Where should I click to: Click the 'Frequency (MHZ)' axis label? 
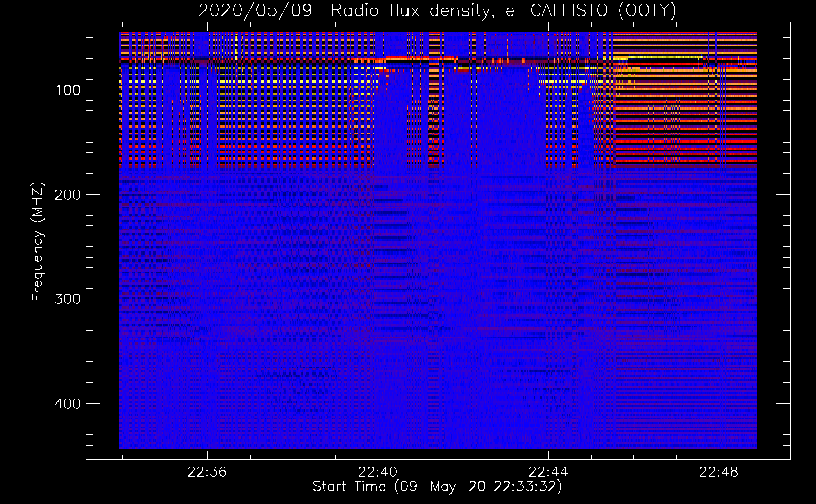[x=38, y=242]
